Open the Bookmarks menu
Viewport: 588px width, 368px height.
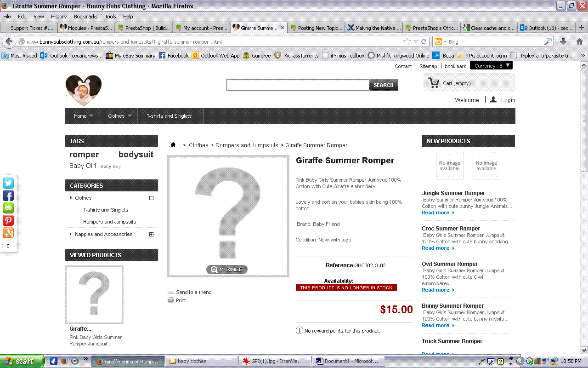click(86, 17)
